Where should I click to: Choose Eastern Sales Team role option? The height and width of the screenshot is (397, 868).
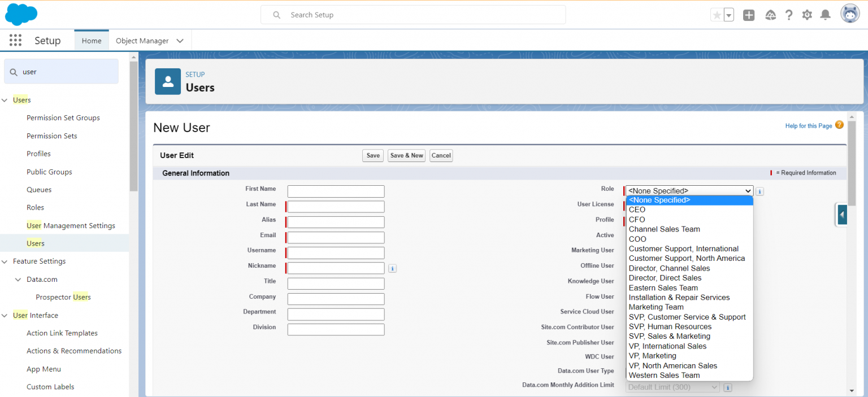[x=689, y=287]
